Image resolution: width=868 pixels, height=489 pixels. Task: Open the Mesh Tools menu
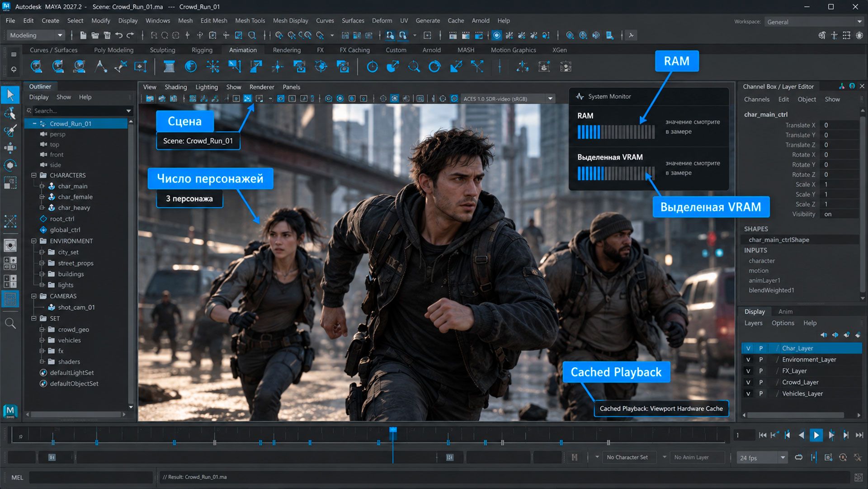coord(250,21)
